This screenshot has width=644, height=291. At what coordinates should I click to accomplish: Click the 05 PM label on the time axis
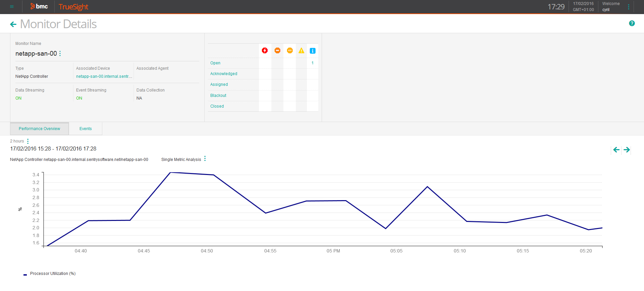tap(333, 251)
